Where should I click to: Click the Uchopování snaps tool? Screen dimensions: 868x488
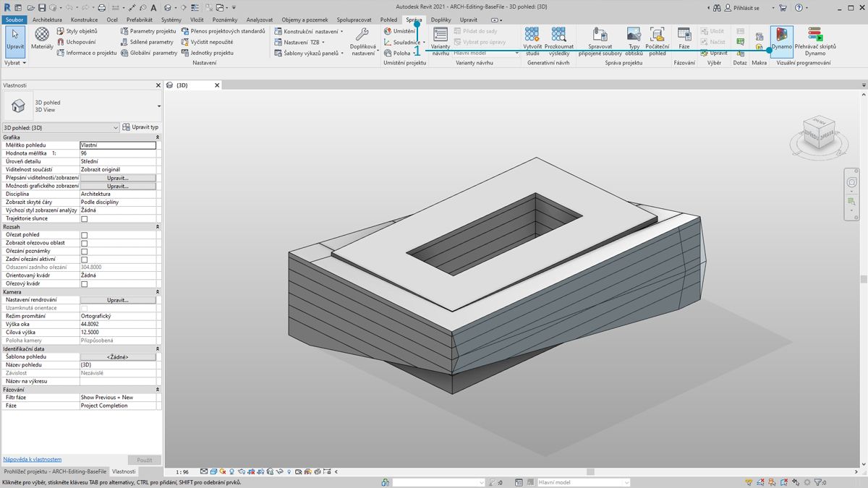tap(76, 42)
